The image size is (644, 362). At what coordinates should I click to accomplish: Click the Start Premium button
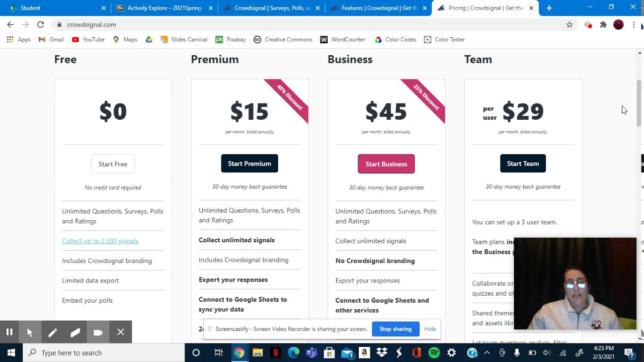[250, 163]
